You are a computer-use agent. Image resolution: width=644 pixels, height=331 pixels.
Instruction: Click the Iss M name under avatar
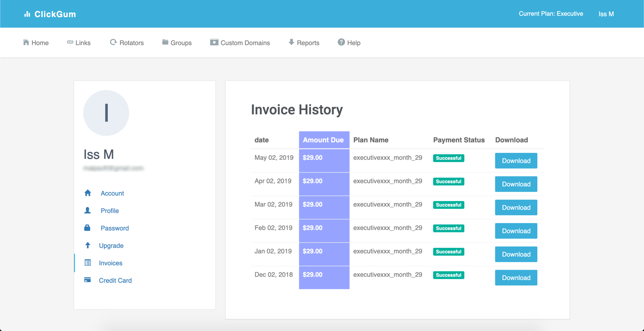click(x=99, y=154)
